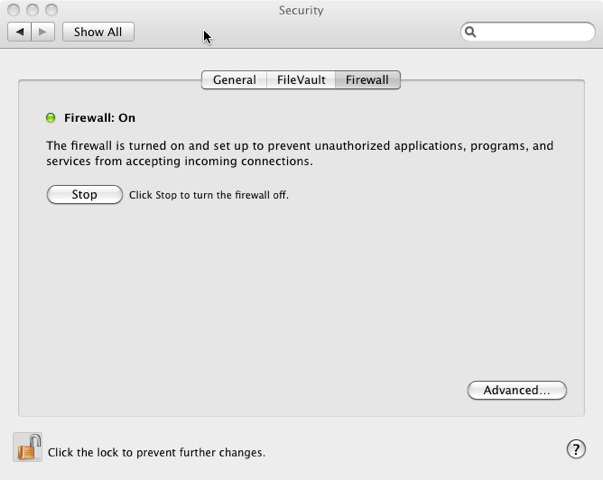Open help with the question mark button
This screenshot has height=480, width=603.
[576, 449]
